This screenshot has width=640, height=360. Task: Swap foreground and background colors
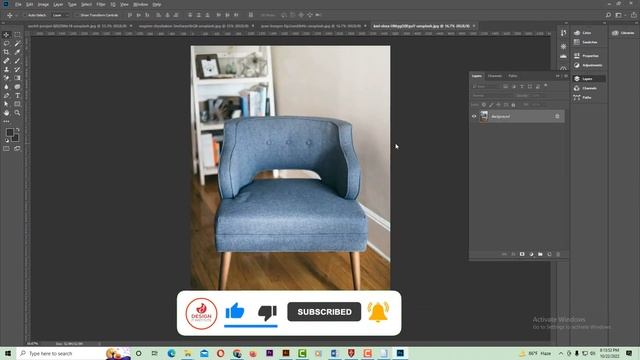[x=17, y=130]
